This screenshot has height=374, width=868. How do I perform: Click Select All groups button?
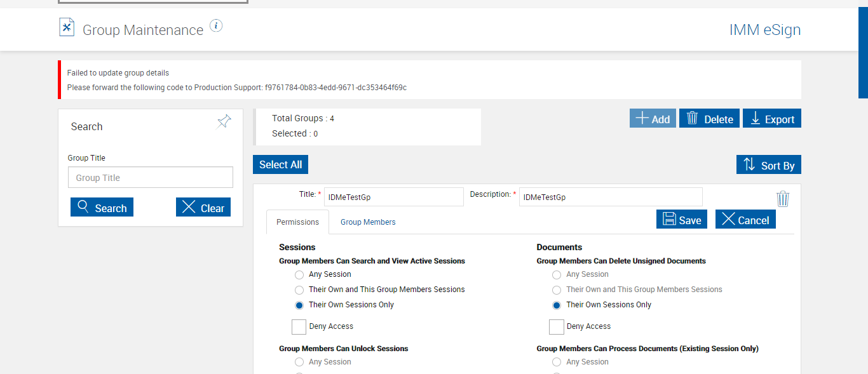pos(280,164)
